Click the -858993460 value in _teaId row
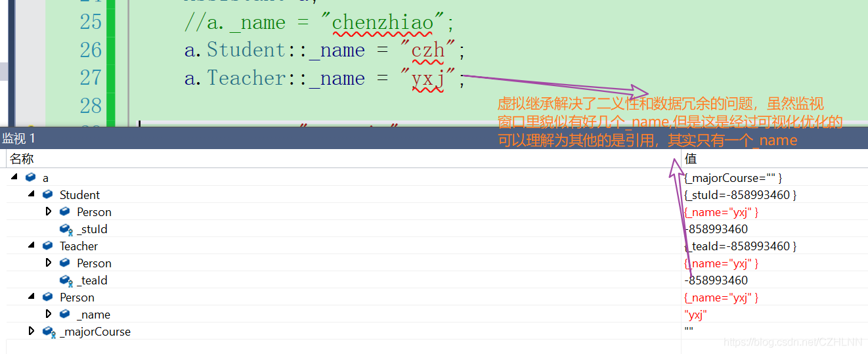868x354 pixels. 716,280
